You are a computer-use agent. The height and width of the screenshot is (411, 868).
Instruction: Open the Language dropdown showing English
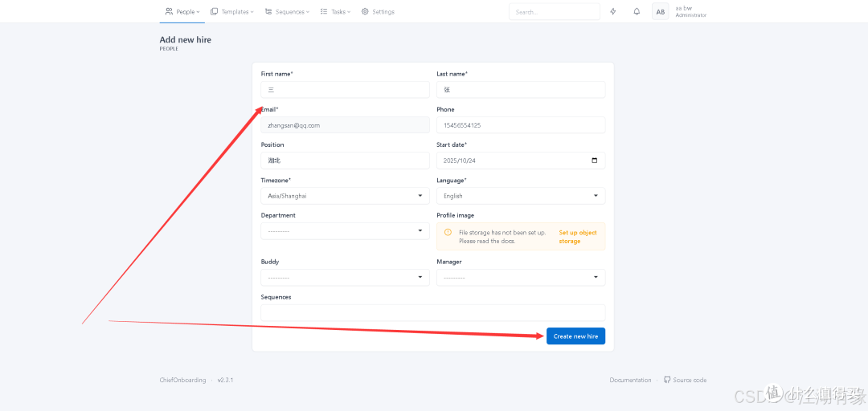tap(521, 196)
